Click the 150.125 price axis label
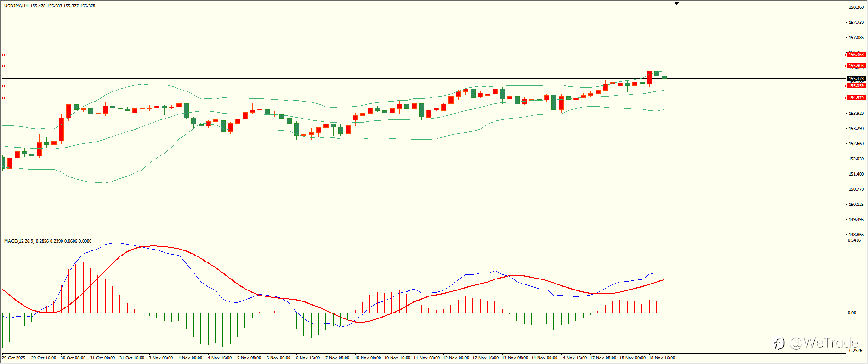Image resolution: width=868 pixels, height=364 pixels. click(x=856, y=205)
